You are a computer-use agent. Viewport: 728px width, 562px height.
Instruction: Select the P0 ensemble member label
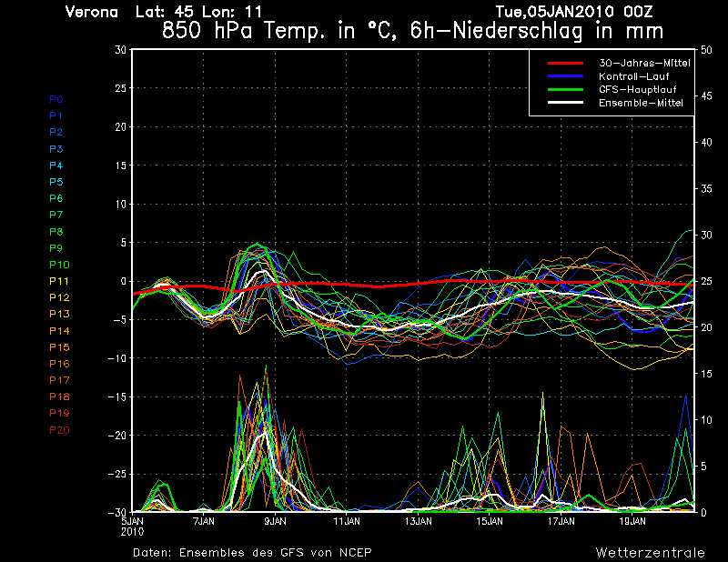(x=56, y=99)
